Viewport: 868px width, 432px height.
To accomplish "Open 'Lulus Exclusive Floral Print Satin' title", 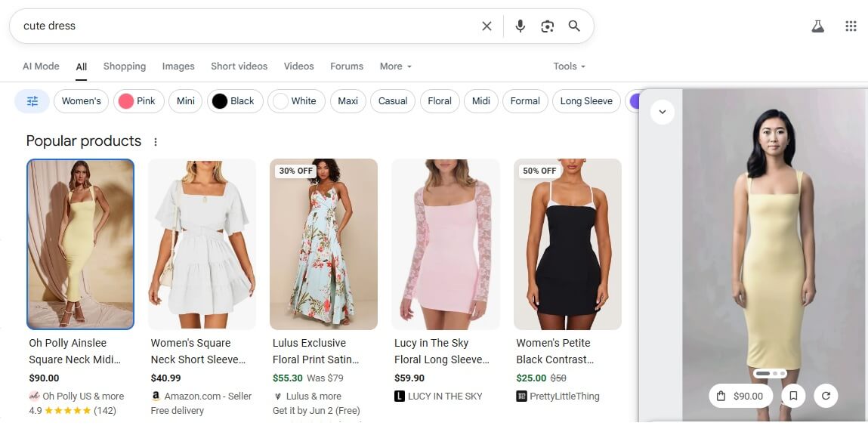I will tap(316, 351).
